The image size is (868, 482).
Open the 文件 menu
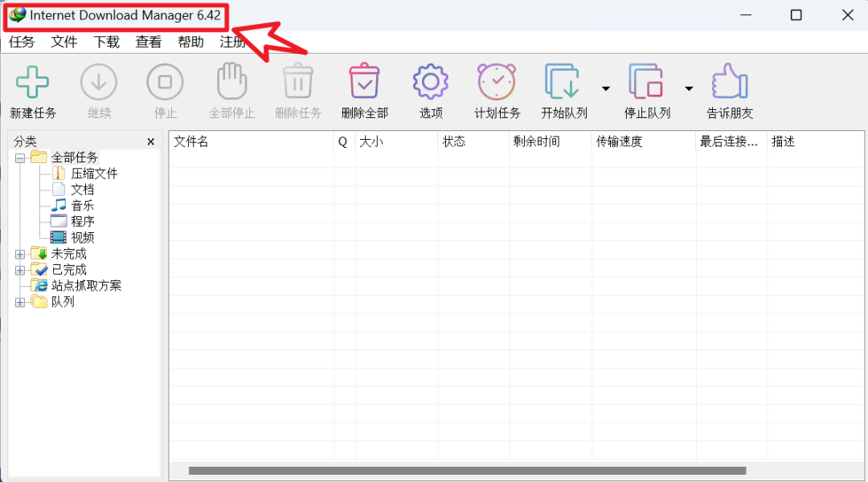pos(64,42)
